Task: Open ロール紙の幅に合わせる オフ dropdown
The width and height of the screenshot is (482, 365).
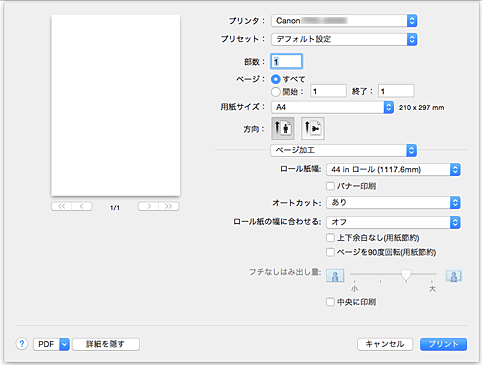Action: pos(393,222)
